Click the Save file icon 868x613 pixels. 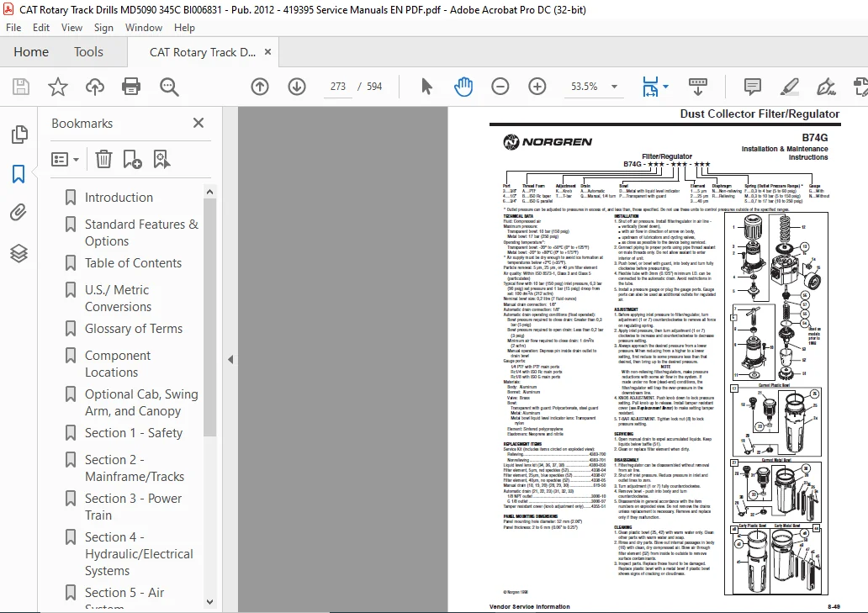coord(21,87)
